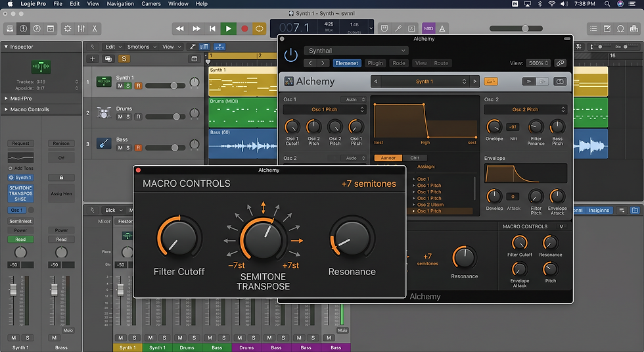Viewport: 644px width, 352px height.
Task: Click the Resonance knob in Macro Controls popup
Action: tap(352, 238)
